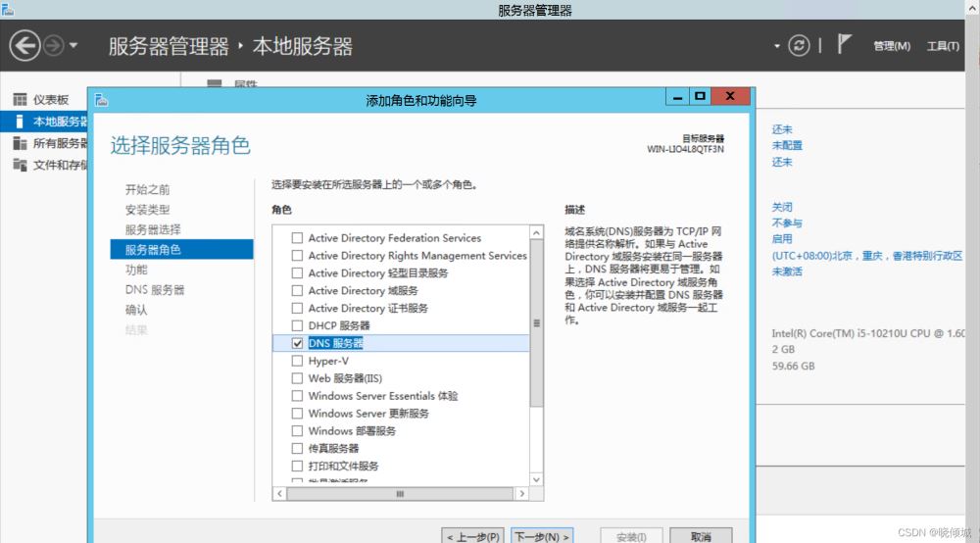Go to 安装类型 wizard step

148,210
